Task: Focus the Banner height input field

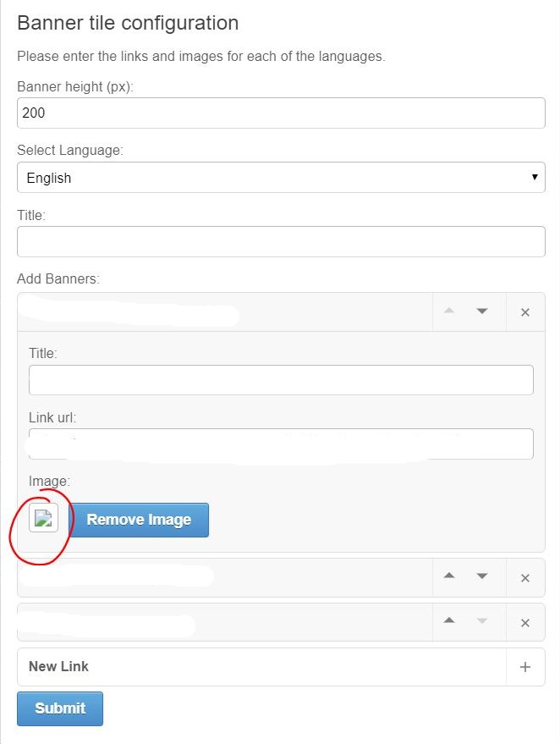Action: [x=281, y=113]
